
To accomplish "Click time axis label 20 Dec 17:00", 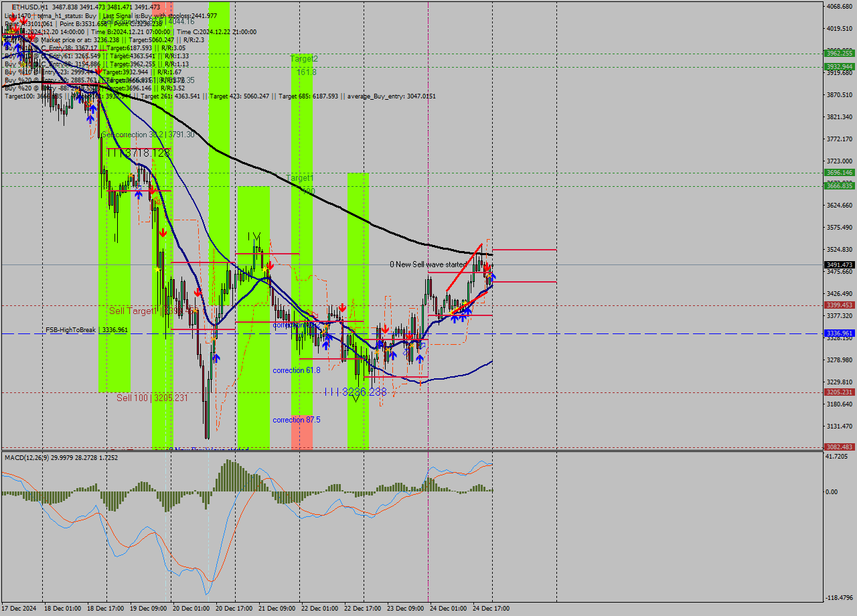I will pos(234,609).
